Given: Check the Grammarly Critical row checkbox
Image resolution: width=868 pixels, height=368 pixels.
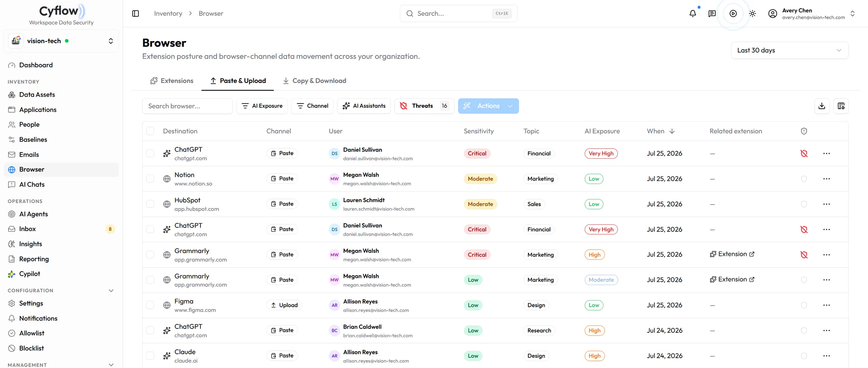Looking at the screenshot, I should click(x=150, y=254).
